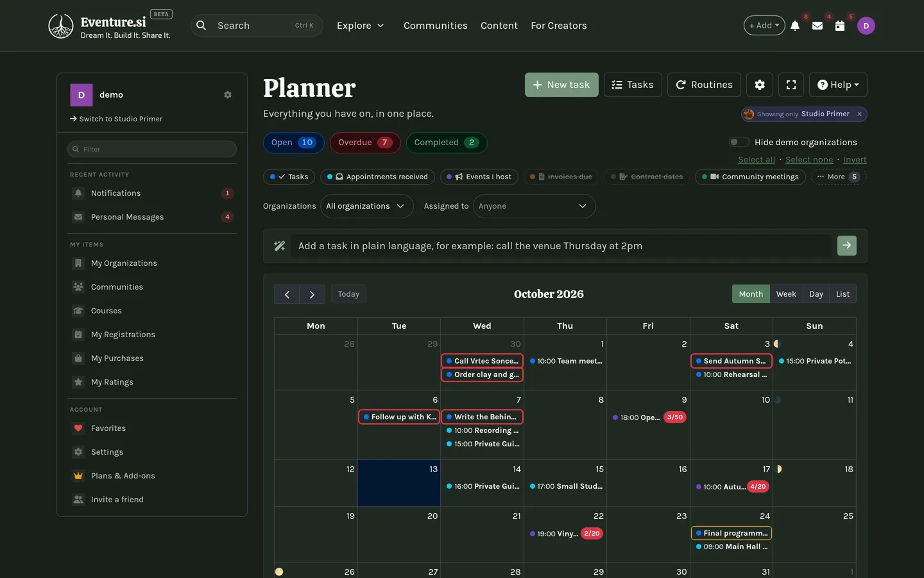Open the Tasks button
Viewport: 924px width, 578px height.
[x=633, y=85]
